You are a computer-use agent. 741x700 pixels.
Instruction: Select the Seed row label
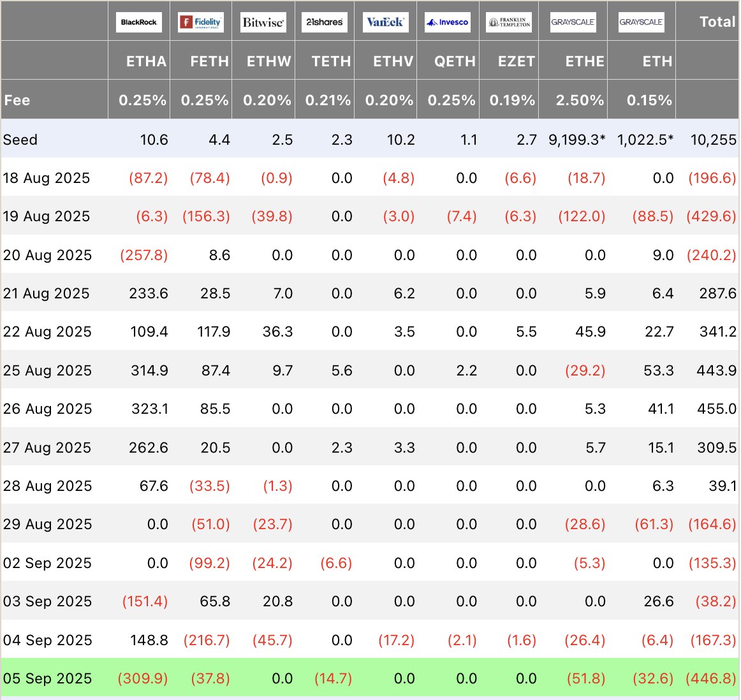20,140
